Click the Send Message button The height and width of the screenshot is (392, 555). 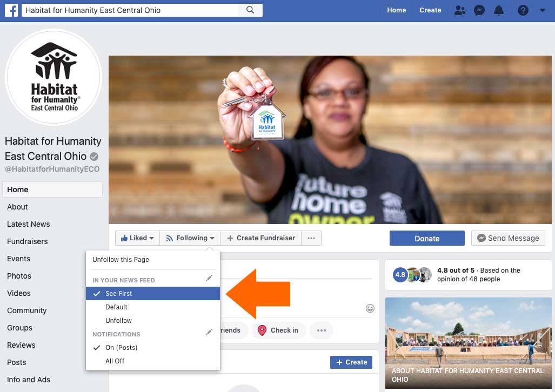[x=508, y=239]
